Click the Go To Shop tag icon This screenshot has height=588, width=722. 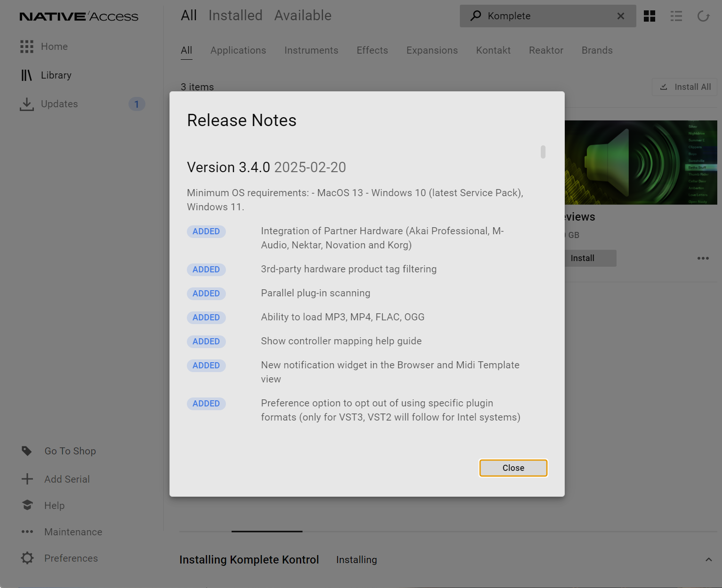(27, 451)
